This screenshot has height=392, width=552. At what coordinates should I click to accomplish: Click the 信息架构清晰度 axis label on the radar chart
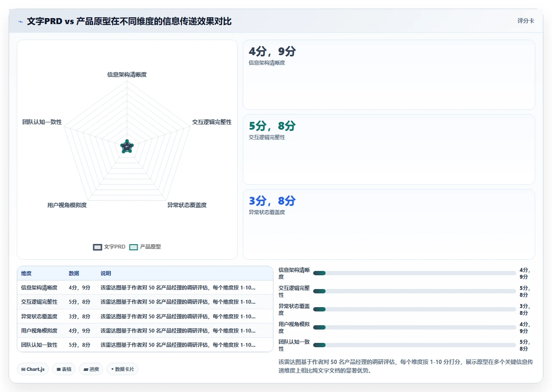pos(127,75)
